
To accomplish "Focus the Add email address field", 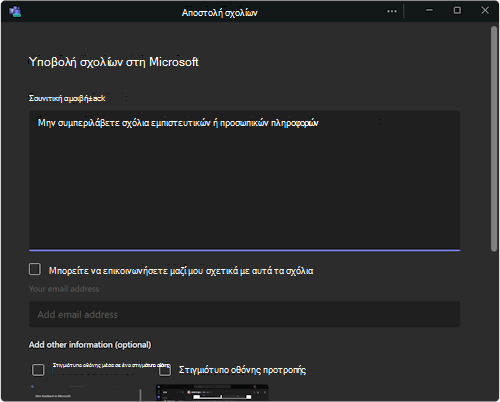I will pyautogui.click(x=245, y=314).
